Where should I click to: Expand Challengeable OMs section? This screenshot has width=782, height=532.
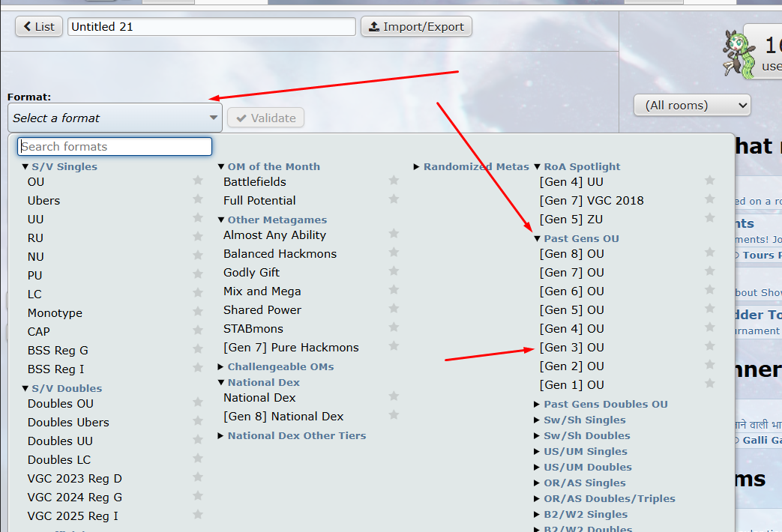[276, 366]
